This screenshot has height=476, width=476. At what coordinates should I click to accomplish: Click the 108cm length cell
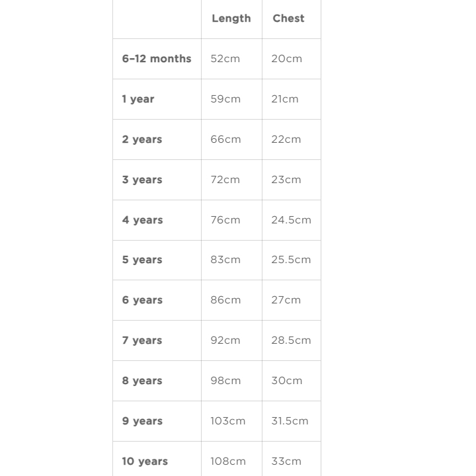pos(228,461)
